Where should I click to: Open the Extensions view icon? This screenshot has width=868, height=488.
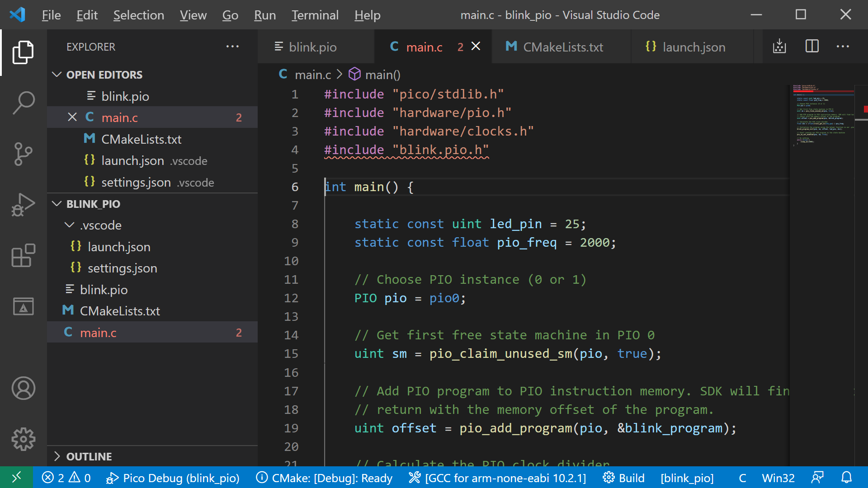[23, 256]
